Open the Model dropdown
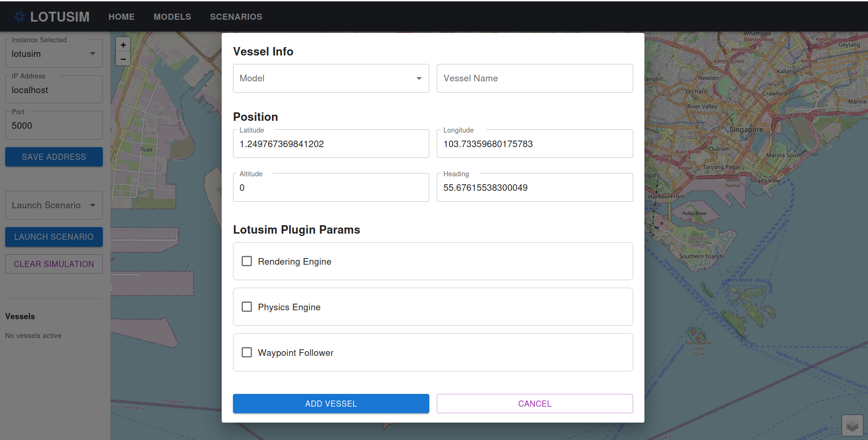 pyautogui.click(x=331, y=79)
